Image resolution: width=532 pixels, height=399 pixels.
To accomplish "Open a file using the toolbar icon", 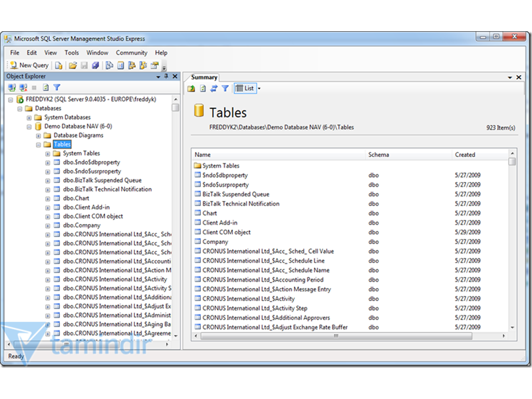I will click(x=72, y=66).
